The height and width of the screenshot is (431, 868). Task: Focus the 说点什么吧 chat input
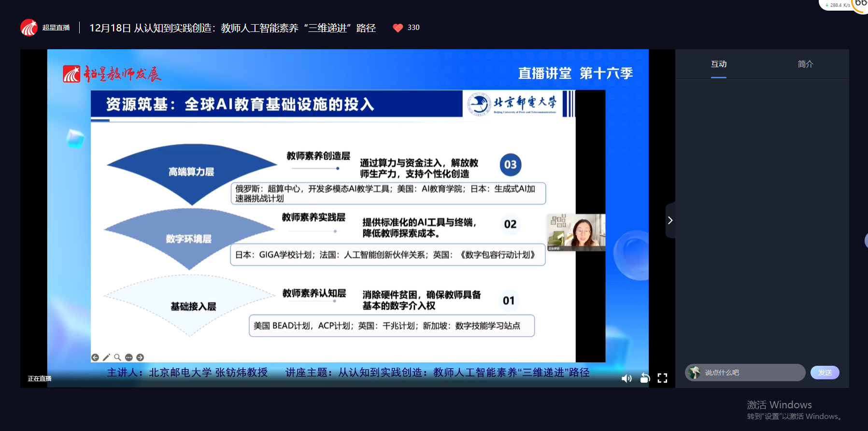pos(751,373)
